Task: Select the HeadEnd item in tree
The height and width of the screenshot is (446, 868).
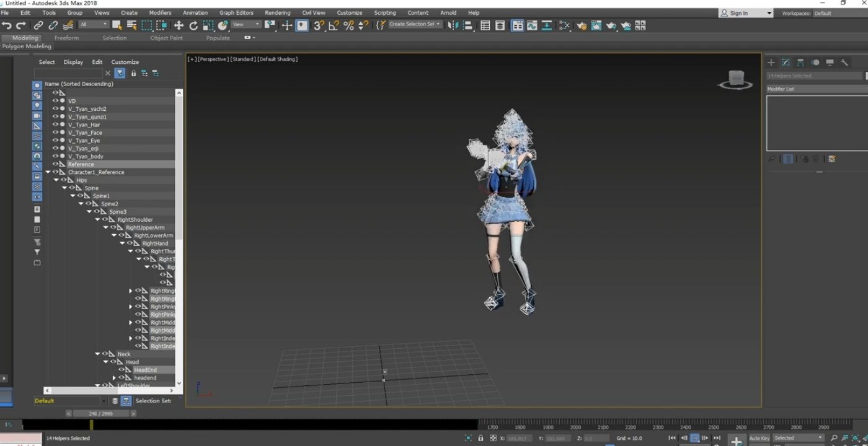Action: 145,370
